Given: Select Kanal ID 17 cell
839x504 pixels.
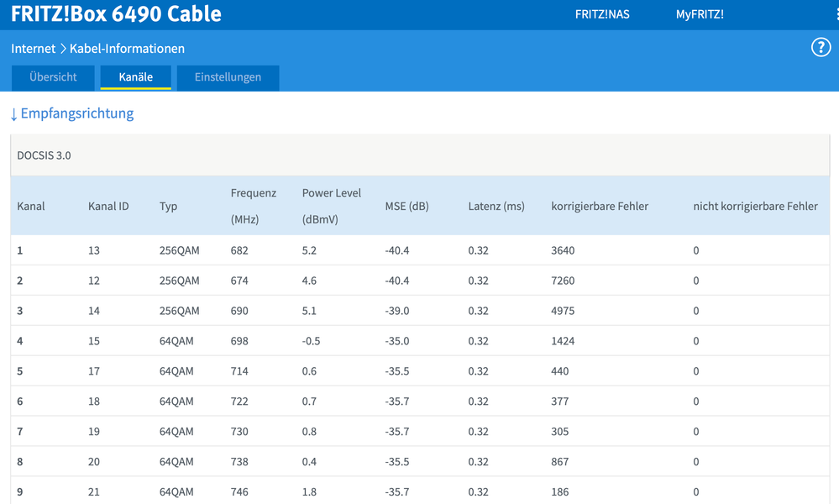Looking at the screenshot, I should click(x=93, y=371).
